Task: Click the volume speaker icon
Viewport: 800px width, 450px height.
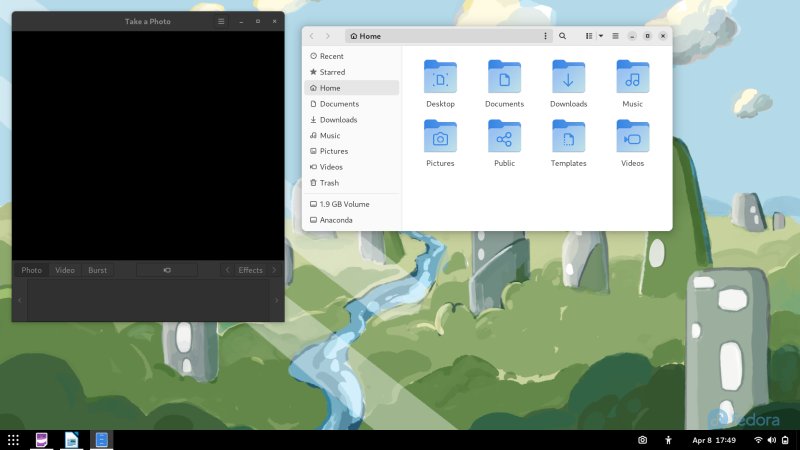Action: pyautogui.click(x=771, y=440)
